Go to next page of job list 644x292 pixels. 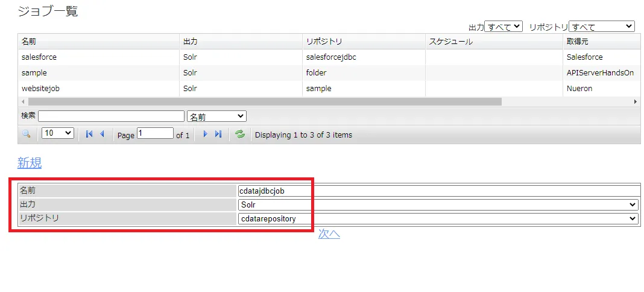[x=205, y=134]
